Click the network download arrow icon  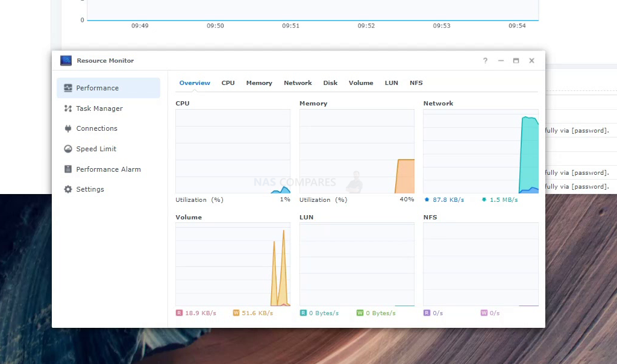coord(484,199)
